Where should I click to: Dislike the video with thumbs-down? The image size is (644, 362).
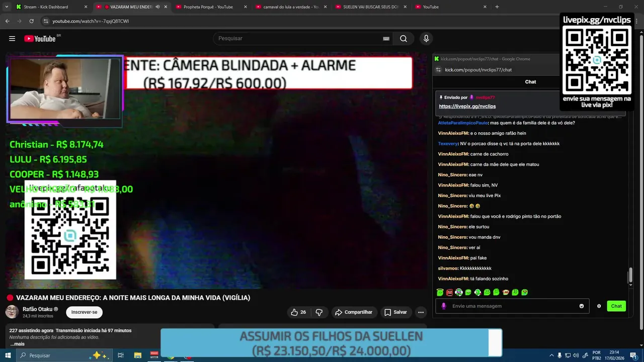[x=319, y=312]
